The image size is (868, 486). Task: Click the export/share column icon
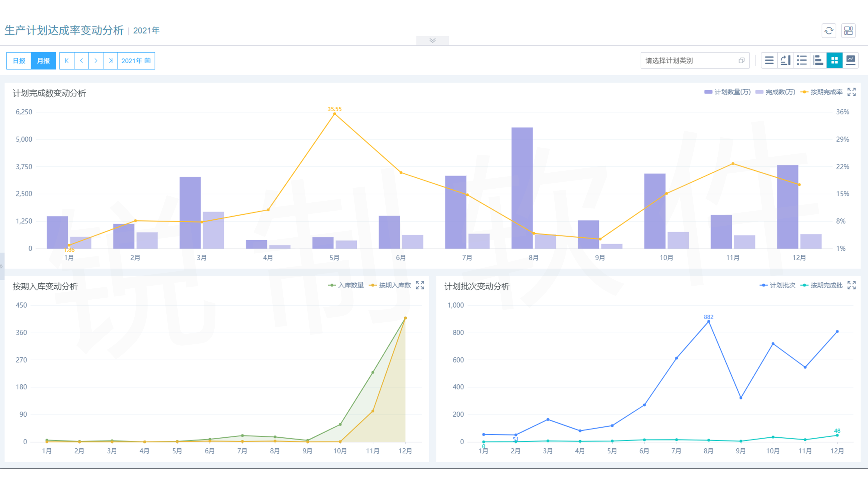(785, 61)
